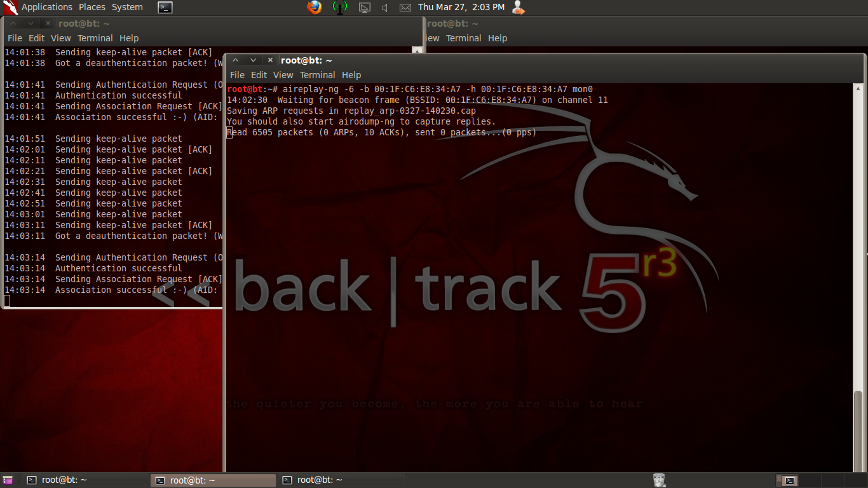
Task: Open the View menu in the front aireplay-ng terminal
Action: coord(283,75)
